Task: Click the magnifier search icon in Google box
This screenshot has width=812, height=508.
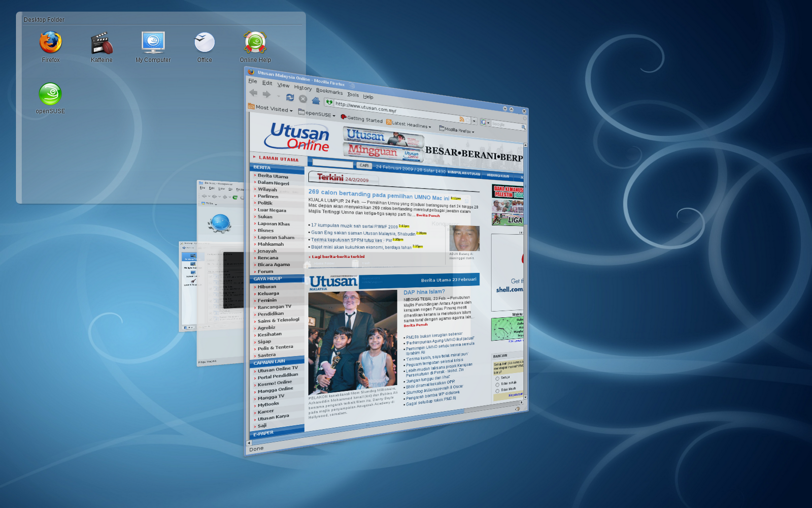Action: (x=523, y=128)
